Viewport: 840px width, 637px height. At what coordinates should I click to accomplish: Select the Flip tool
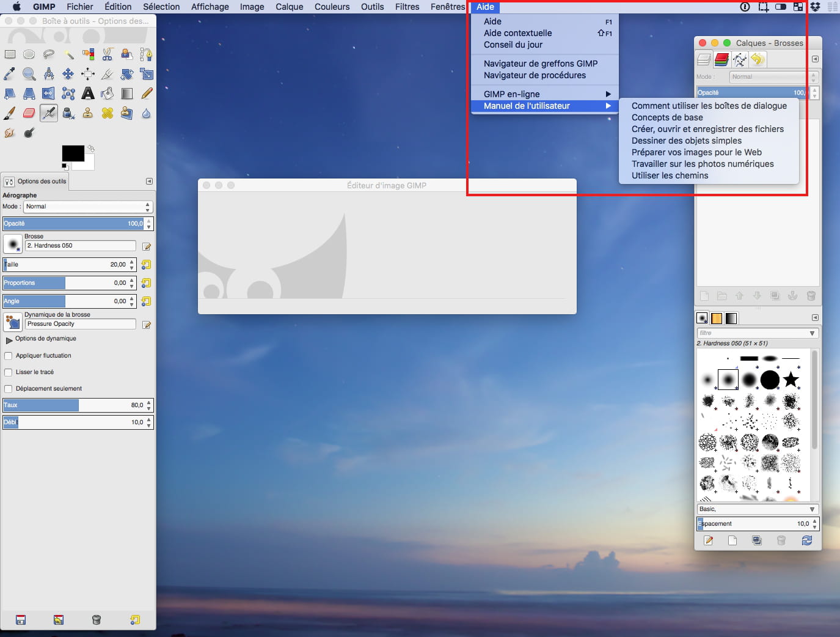[49, 94]
